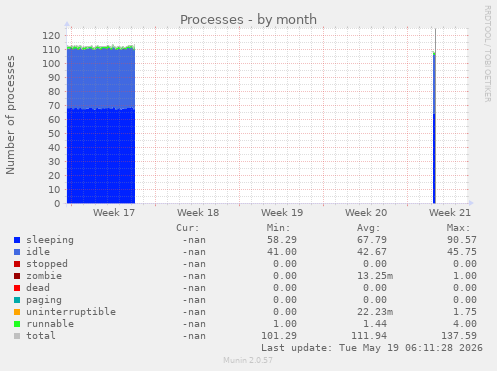Viewport: 497px width, 371px height.
Task: Click the runnable Avg value 1.44
Action: 375,324
